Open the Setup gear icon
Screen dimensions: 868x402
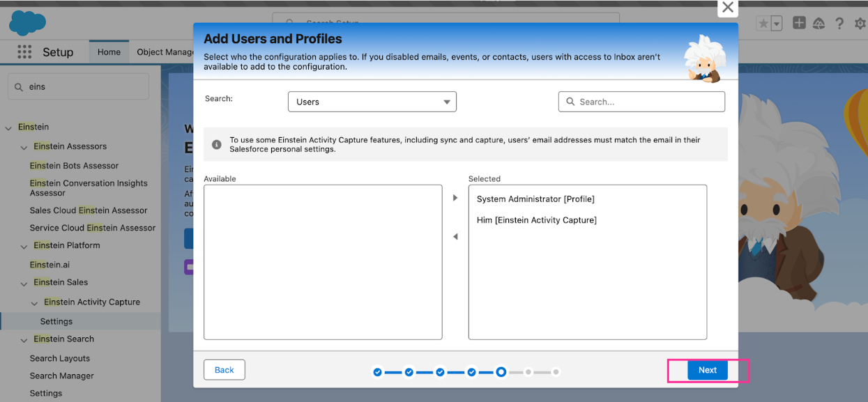(860, 23)
